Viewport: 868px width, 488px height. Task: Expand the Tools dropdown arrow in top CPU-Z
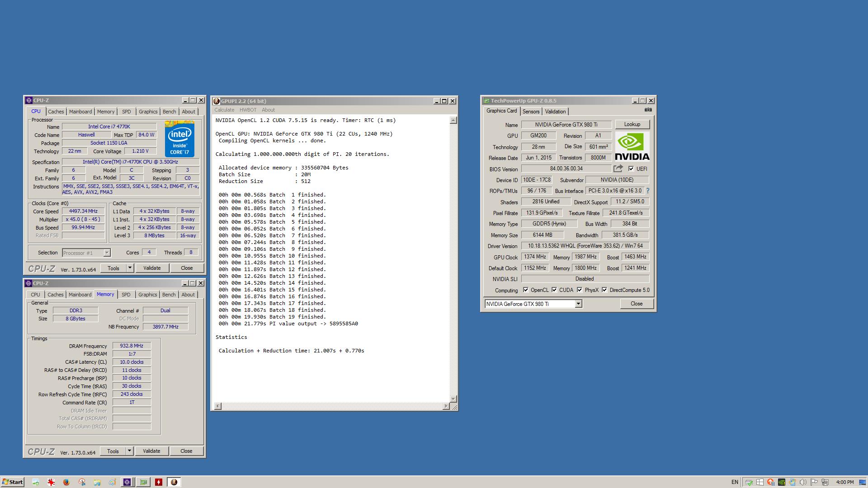coord(130,268)
